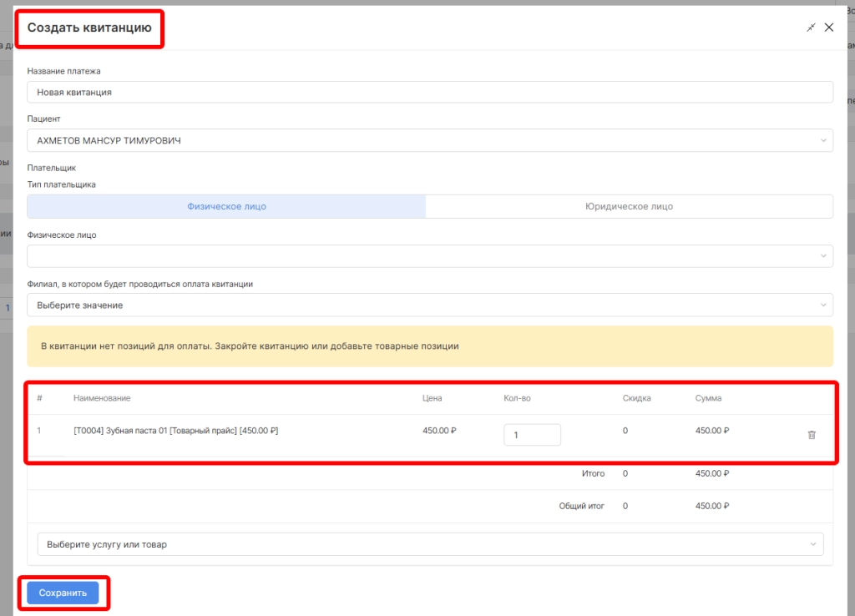Viewport: 855px width, 616px height.
Task: Click the Сохранить button
Action: pyautogui.click(x=63, y=593)
